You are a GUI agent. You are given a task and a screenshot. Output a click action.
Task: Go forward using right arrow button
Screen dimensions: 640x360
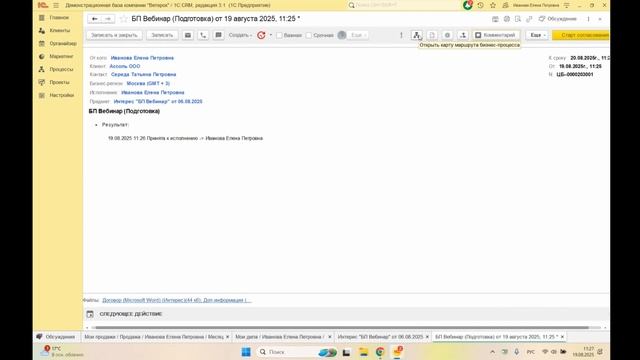pos(108,19)
